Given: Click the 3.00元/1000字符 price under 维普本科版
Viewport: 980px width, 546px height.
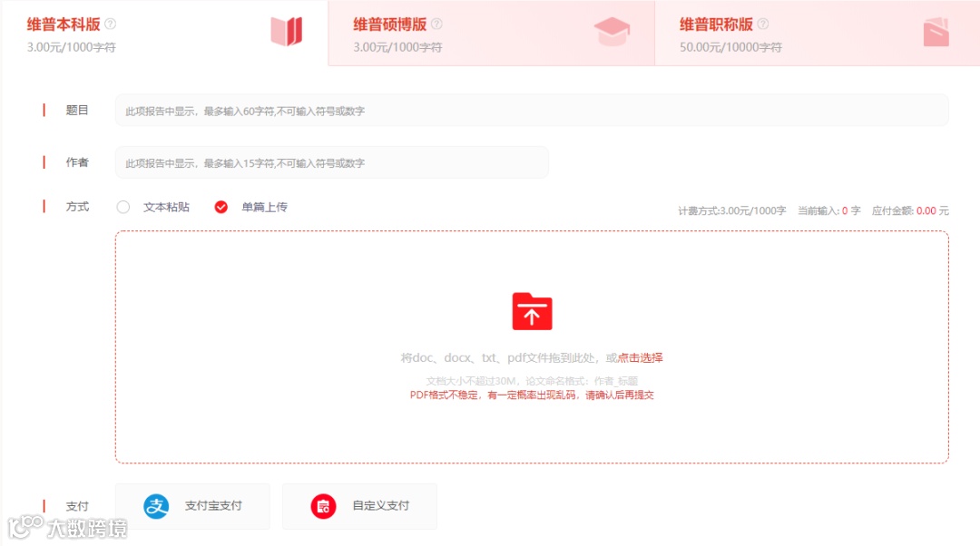Looking at the screenshot, I should pos(72,47).
